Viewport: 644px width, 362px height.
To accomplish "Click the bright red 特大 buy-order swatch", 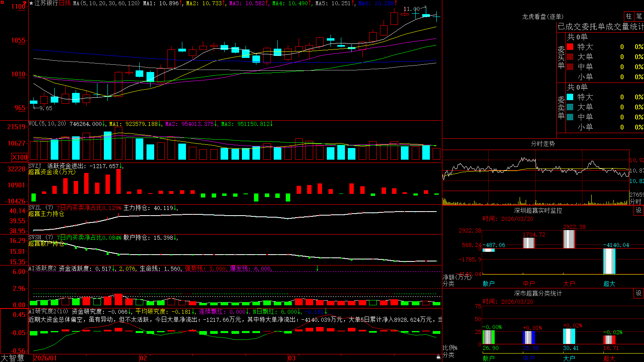I will click(570, 47).
